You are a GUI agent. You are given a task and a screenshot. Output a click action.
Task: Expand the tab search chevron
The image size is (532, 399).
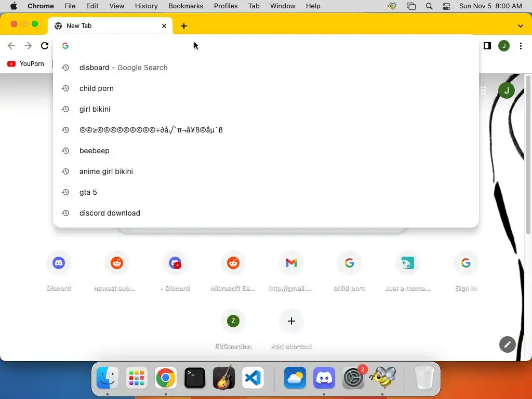tap(521, 26)
